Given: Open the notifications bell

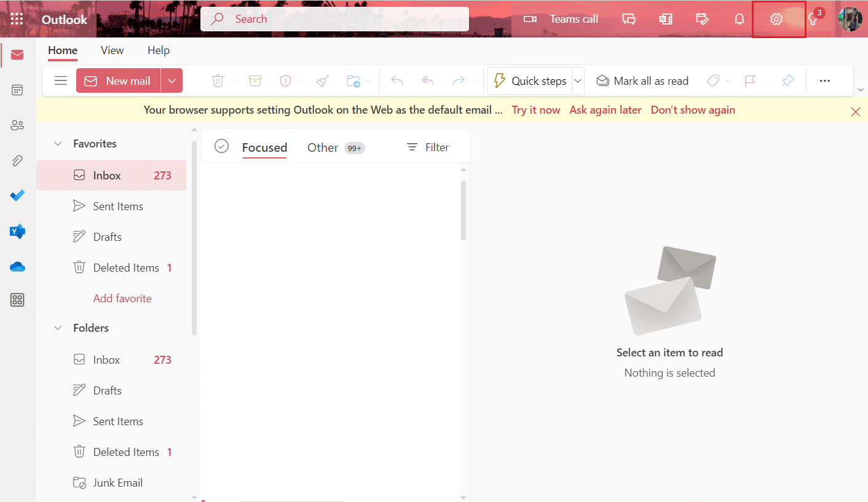Looking at the screenshot, I should [x=740, y=19].
